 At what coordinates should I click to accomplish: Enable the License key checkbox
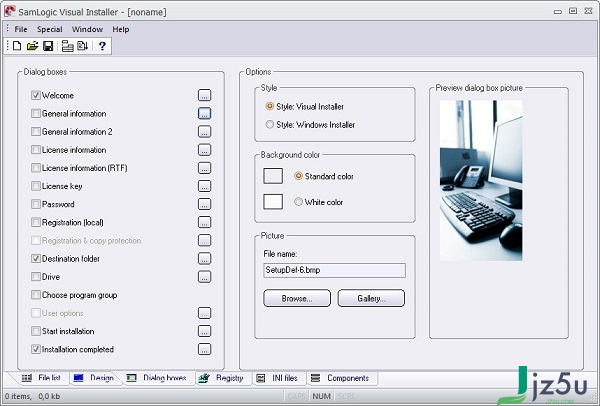36,186
